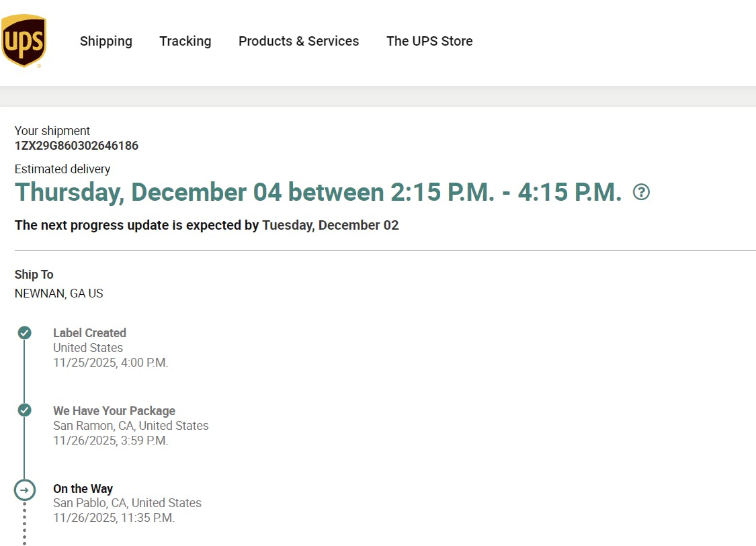
Task: Click the On the Way status title
Action: [x=83, y=488]
